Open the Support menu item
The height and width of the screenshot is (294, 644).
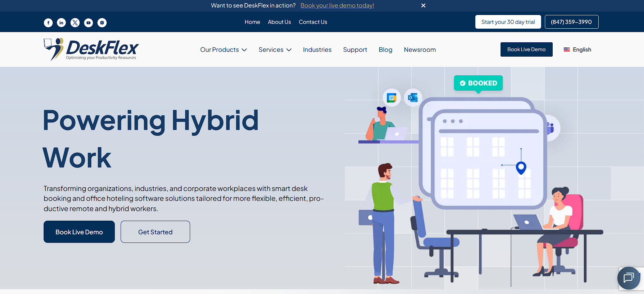click(355, 50)
